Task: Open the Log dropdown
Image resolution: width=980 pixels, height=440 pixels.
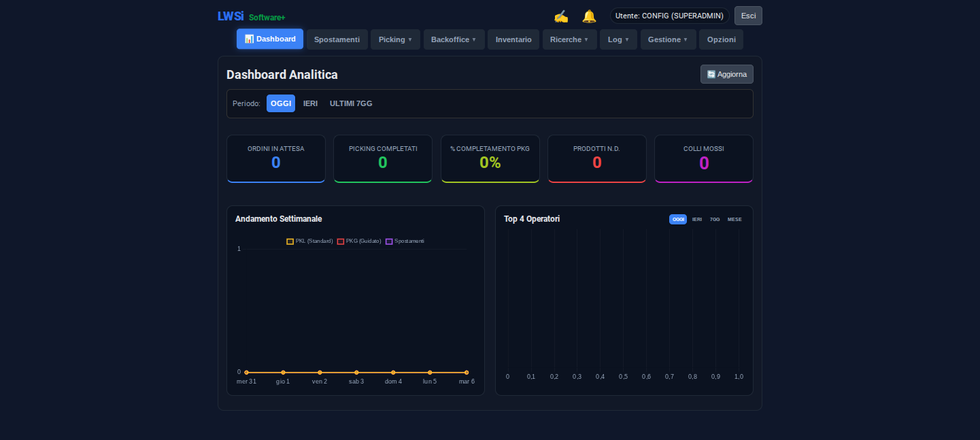Action: 618,39
